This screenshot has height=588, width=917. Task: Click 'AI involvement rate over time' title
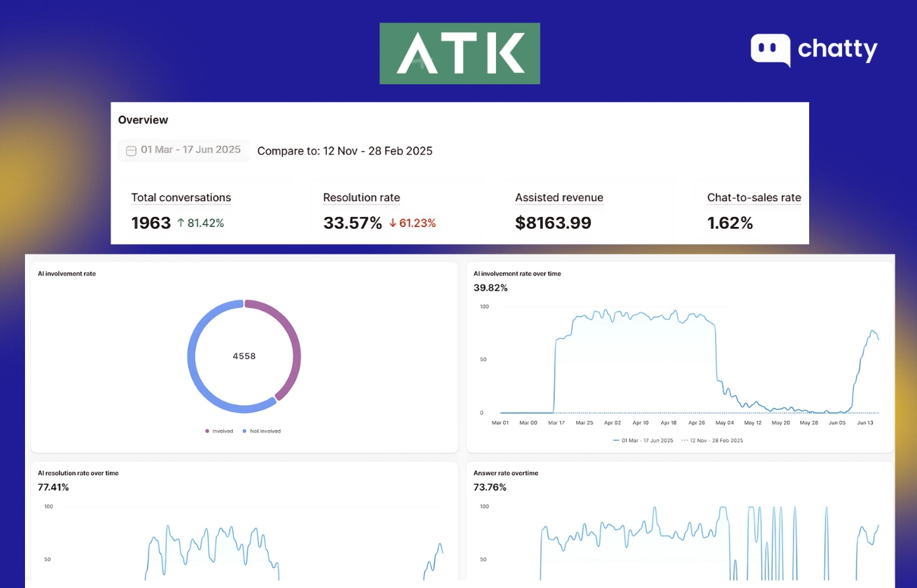[x=517, y=274]
